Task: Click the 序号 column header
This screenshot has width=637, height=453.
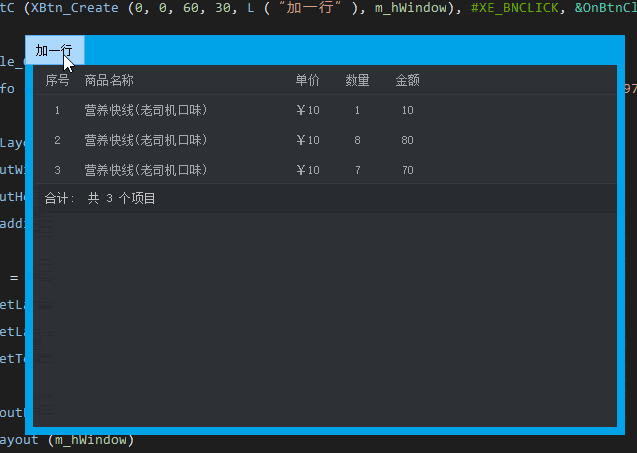Action: point(57,80)
